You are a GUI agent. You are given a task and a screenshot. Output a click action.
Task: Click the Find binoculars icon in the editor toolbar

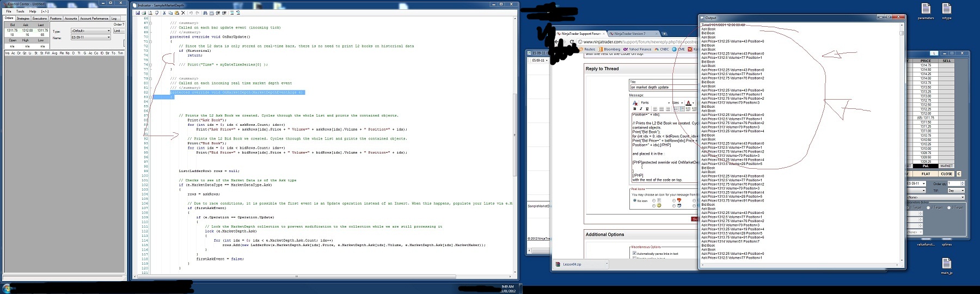[205, 13]
